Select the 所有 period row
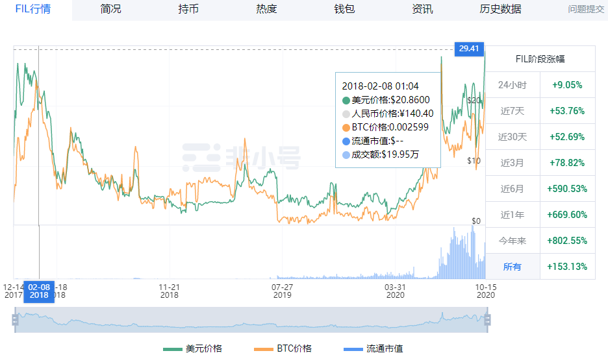 [540, 267]
